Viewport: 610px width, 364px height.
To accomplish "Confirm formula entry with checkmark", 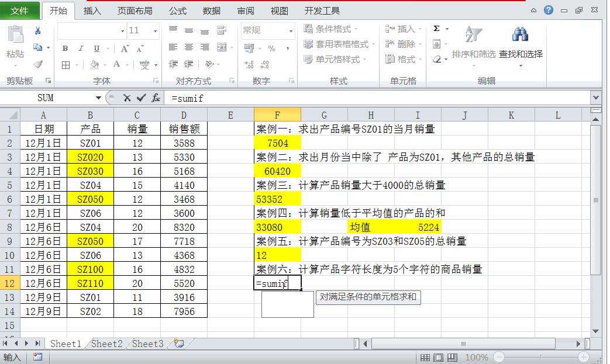I will point(141,98).
